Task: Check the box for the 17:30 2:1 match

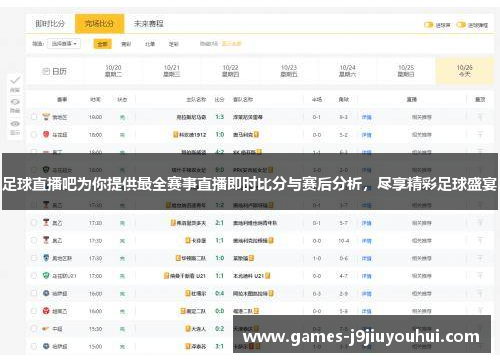Action: pyautogui.click(x=34, y=223)
